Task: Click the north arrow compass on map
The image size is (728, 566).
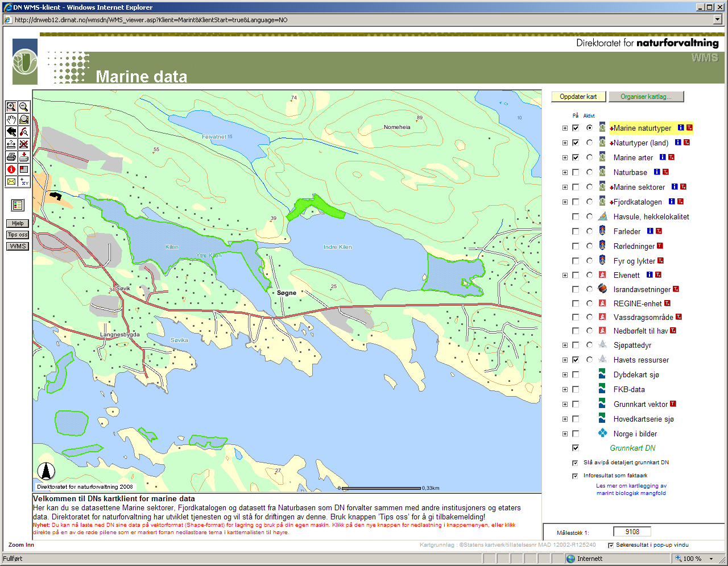Action: click(46, 471)
